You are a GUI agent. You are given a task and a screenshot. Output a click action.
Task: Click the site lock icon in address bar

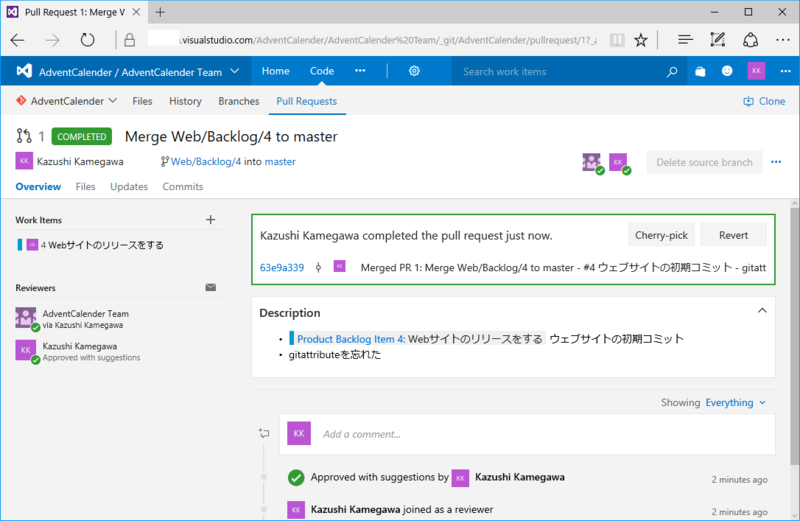pyautogui.click(x=130, y=40)
